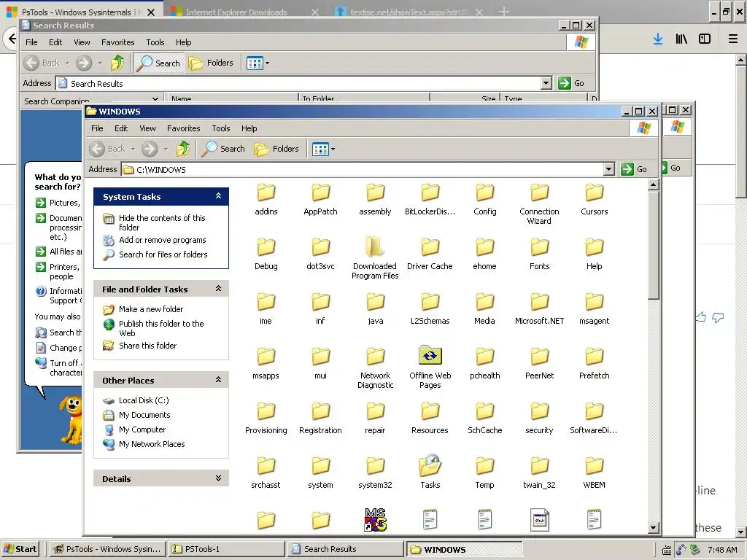The height and width of the screenshot is (560, 747).
Task: Open Back history dropdown in WINDOWS window
Action: tap(133, 149)
